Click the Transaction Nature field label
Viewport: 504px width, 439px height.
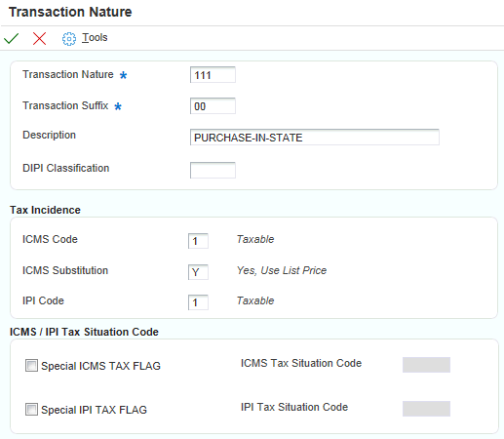tap(68, 74)
